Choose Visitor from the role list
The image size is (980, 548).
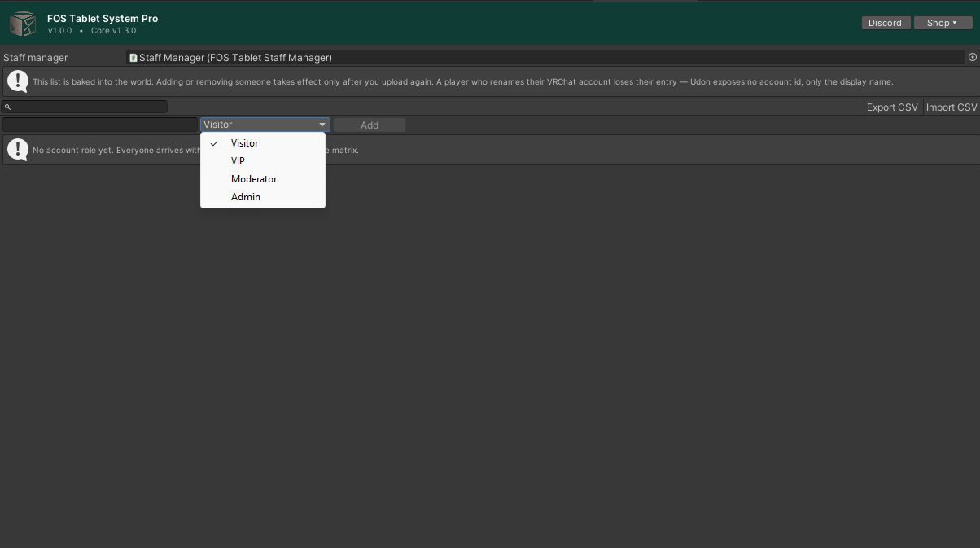[x=263, y=143]
